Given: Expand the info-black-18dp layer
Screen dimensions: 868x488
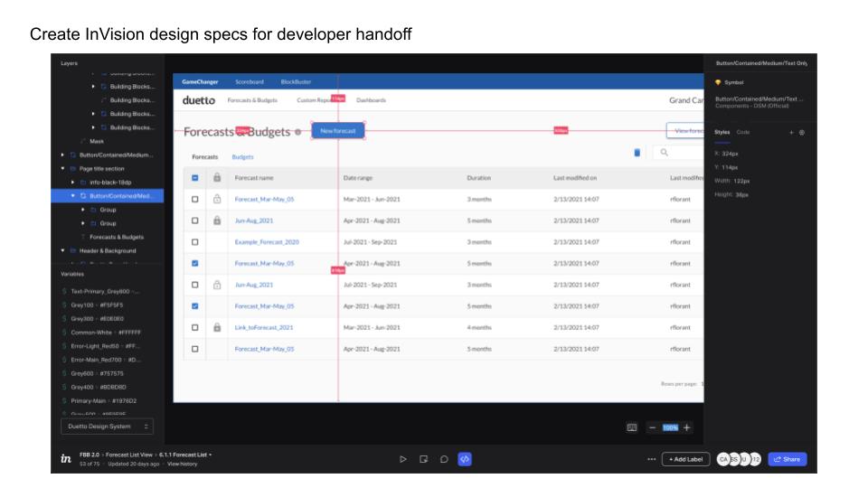Looking at the screenshot, I should click(72, 183).
